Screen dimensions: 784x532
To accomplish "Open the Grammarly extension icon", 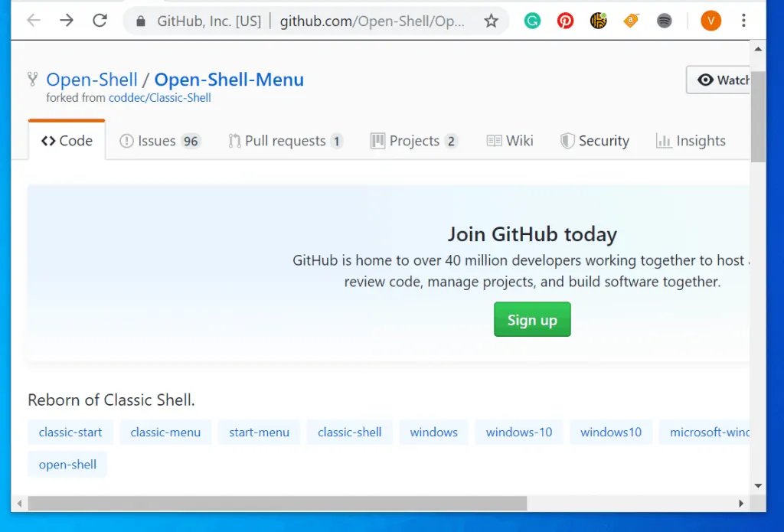I will (x=532, y=21).
